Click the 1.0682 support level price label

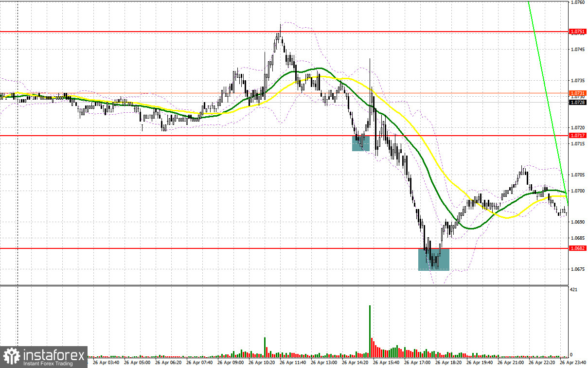578,248
